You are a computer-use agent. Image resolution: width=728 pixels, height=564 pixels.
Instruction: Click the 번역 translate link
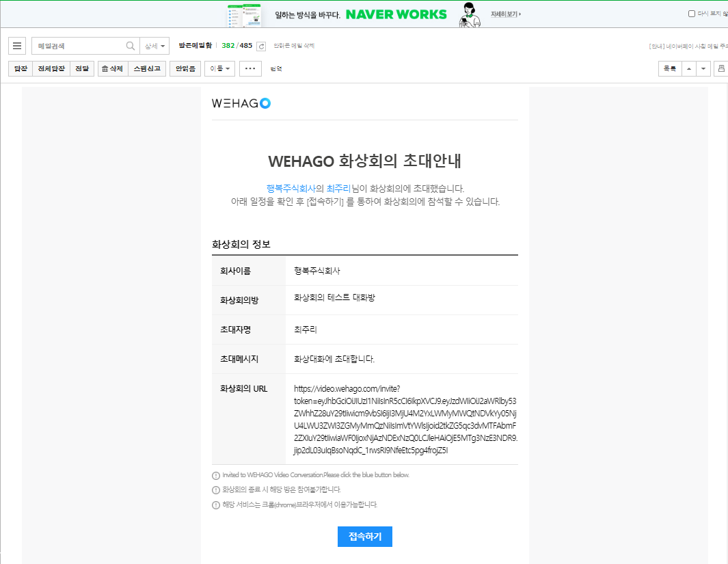point(276,68)
